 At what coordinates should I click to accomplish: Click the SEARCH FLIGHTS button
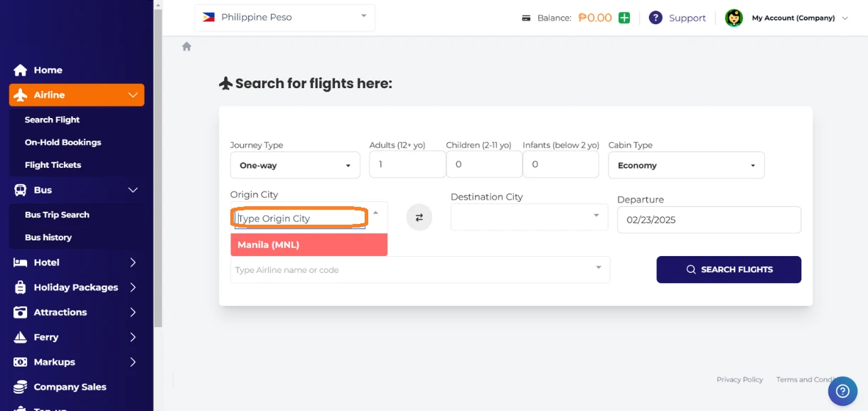click(x=729, y=269)
